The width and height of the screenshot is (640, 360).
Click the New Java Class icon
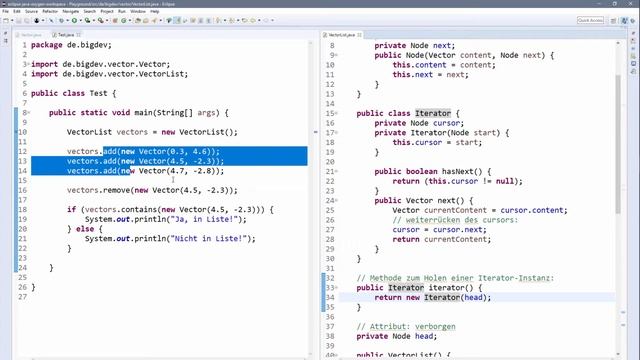pyautogui.click(x=124, y=20)
